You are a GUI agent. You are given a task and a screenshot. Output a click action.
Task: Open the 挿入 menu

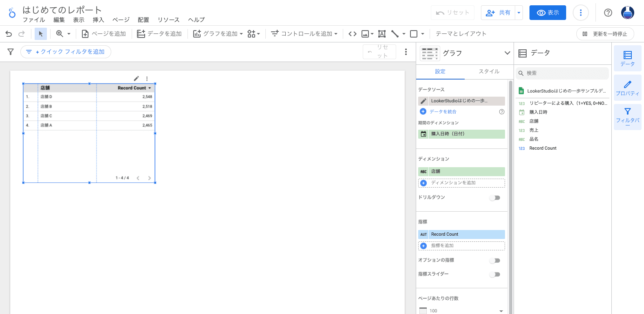coord(98,20)
